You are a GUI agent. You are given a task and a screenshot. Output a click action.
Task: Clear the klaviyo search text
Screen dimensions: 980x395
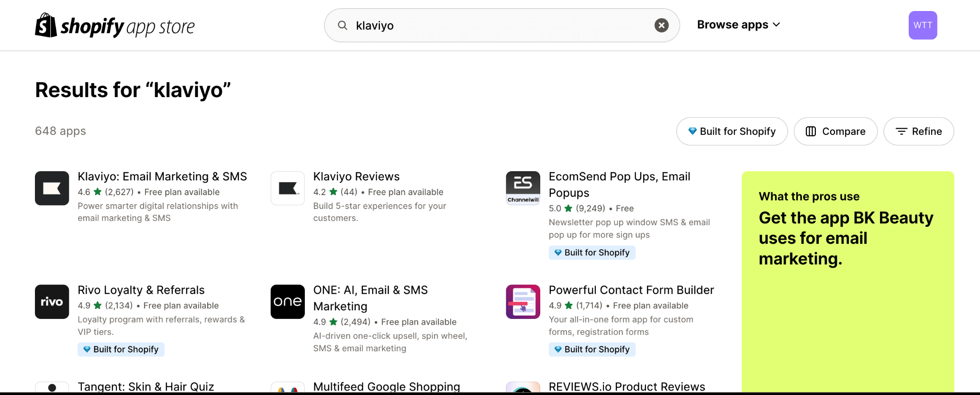[661, 25]
